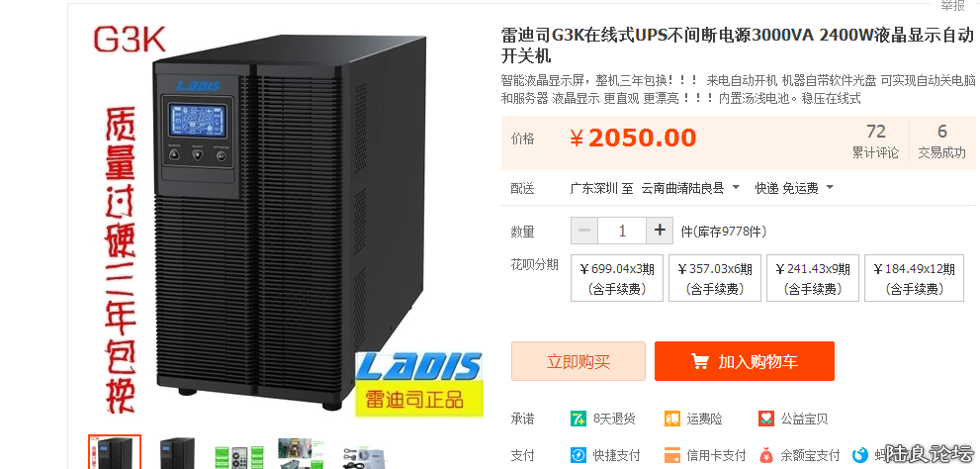Click the shopping cart icon on 加入购物车
This screenshot has width=980, height=469.
(x=699, y=361)
